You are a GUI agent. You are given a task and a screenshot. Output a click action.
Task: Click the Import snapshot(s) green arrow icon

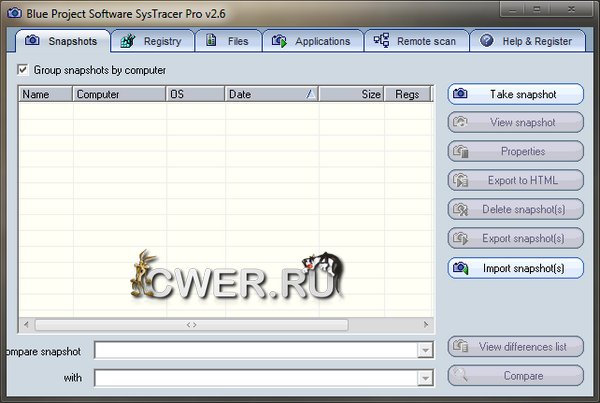pyautogui.click(x=461, y=268)
